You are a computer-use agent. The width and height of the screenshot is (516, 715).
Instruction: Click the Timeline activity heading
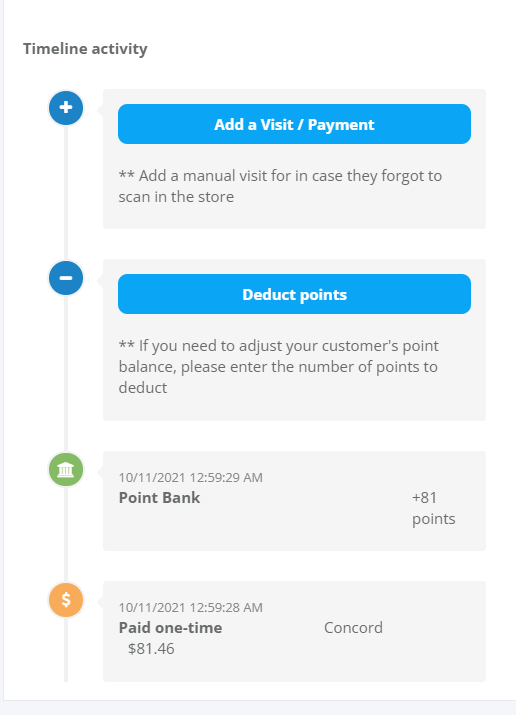click(85, 49)
